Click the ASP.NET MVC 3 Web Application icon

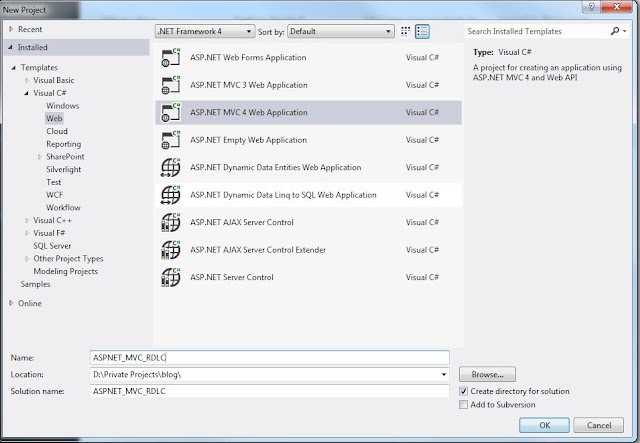171,85
